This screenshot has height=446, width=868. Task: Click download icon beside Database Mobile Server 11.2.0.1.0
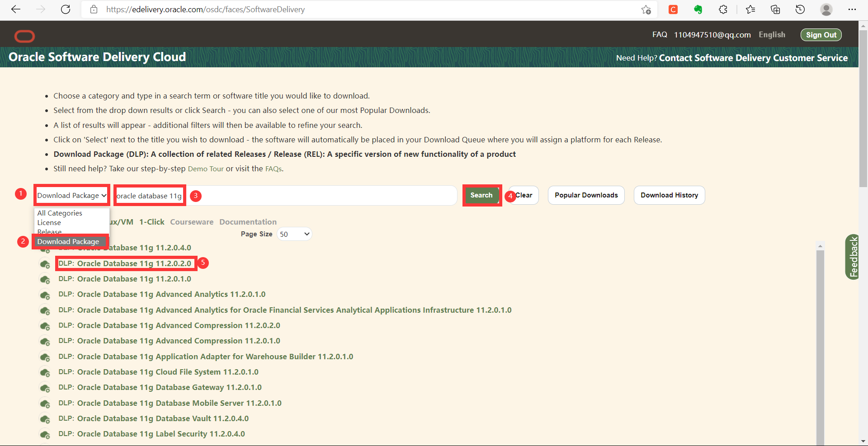tap(45, 404)
